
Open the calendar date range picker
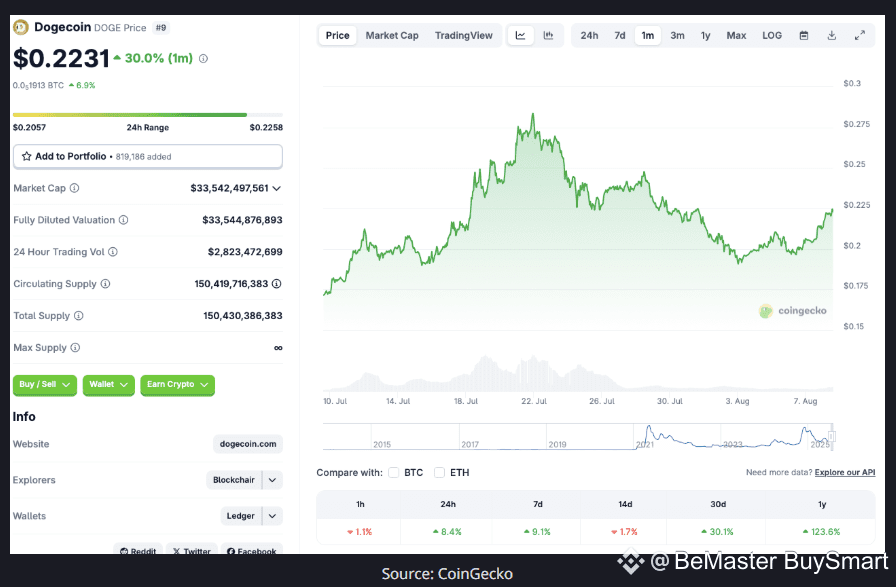pos(804,35)
